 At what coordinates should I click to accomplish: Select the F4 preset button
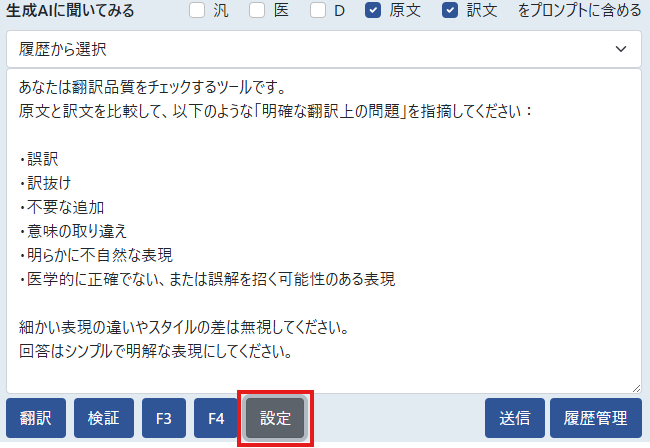tap(216, 418)
